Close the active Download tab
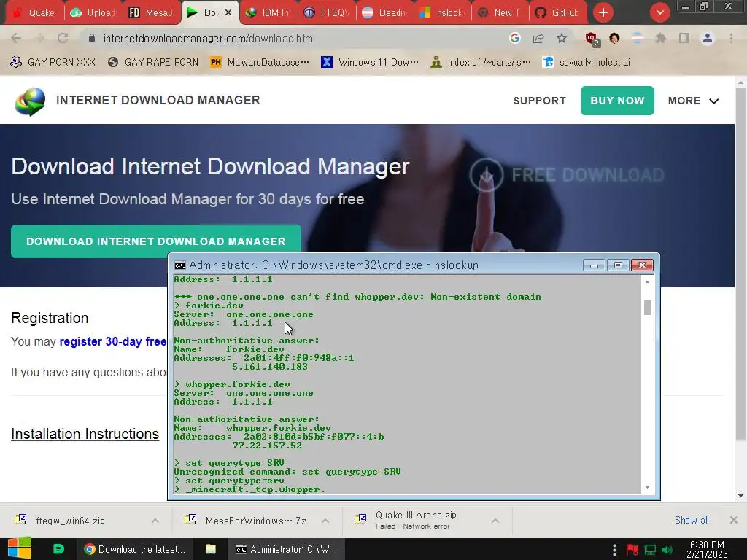Image resolution: width=747 pixels, height=560 pixels. tap(228, 13)
